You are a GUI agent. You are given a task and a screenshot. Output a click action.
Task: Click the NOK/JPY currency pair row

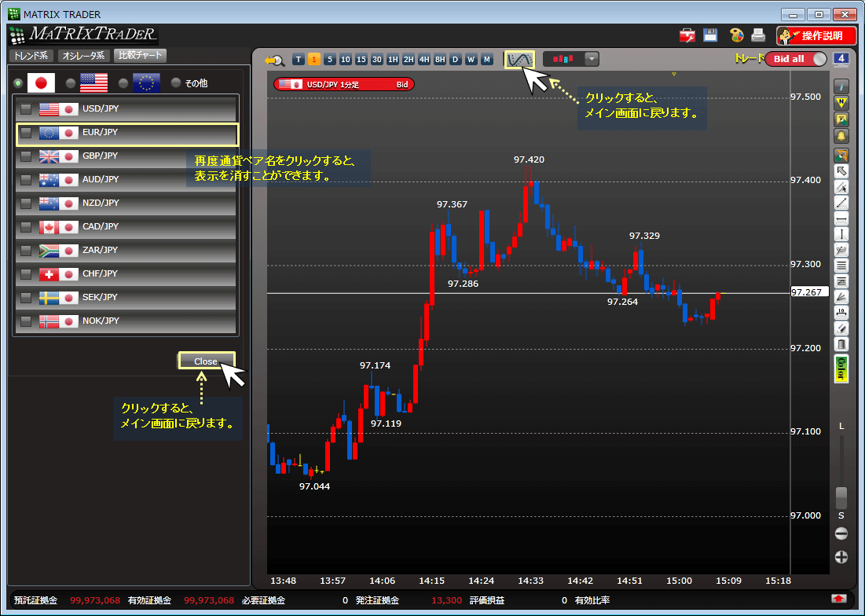[126, 321]
